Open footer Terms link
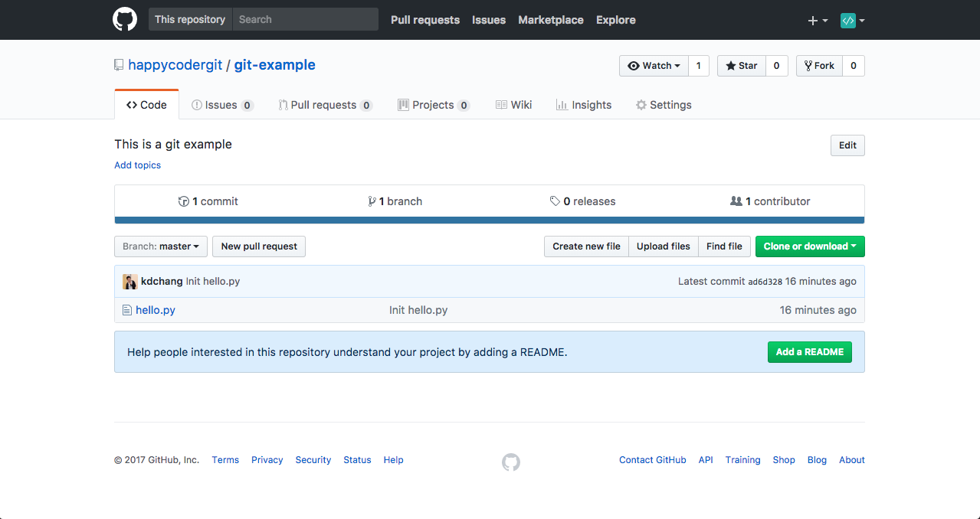 click(x=225, y=460)
